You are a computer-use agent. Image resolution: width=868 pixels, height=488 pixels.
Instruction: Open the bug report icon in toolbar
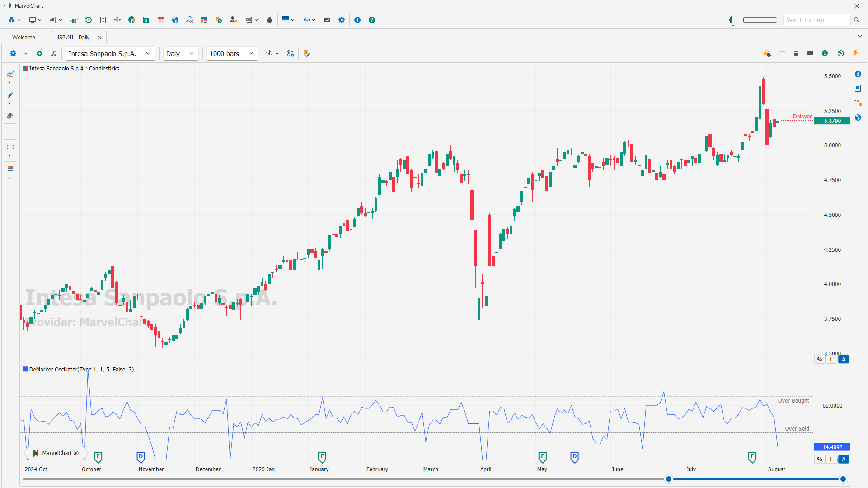[270, 20]
